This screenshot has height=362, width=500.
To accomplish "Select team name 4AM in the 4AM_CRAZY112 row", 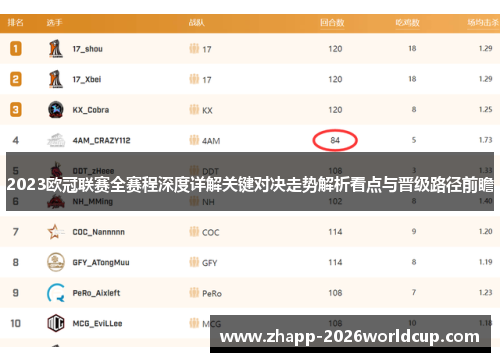I will tap(211, 141).
